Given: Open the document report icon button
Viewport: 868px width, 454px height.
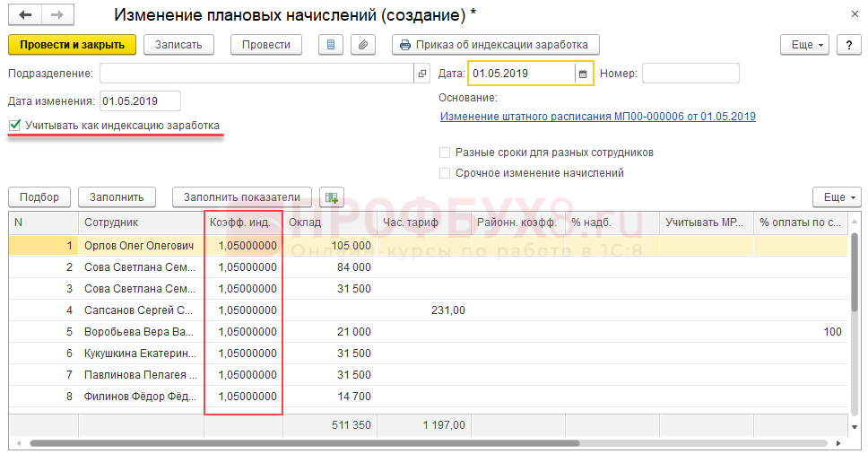Looking at the screenshot, I should (x=331, y=45).
